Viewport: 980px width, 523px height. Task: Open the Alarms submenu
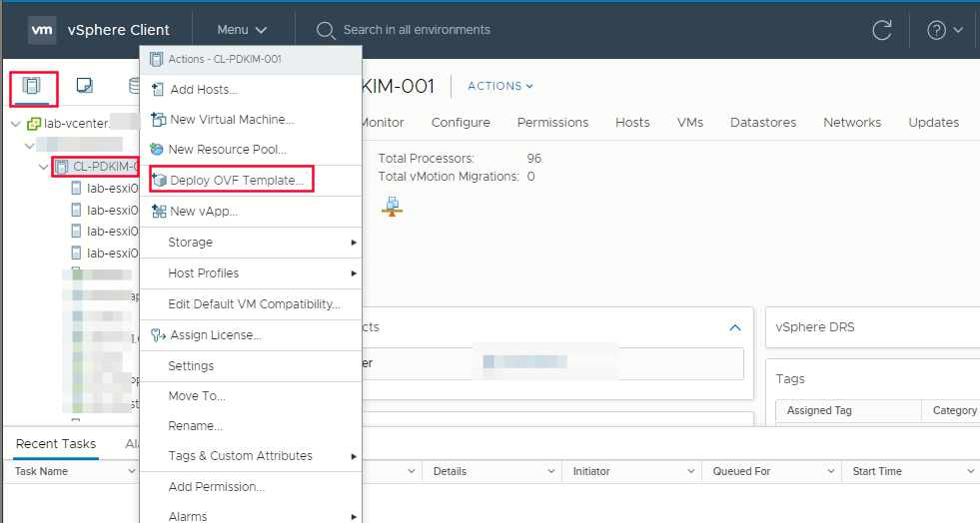(251, 516)
